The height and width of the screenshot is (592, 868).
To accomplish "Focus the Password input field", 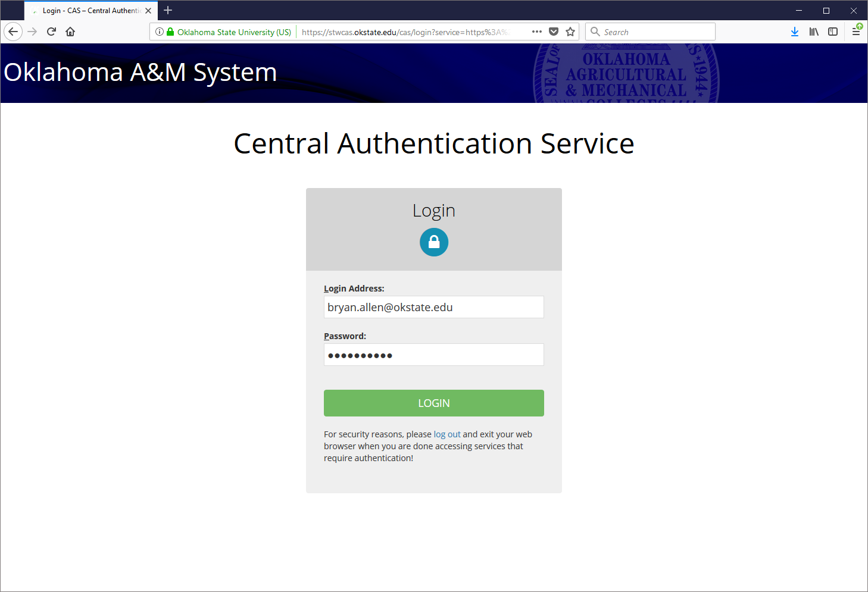I will 433,355.
